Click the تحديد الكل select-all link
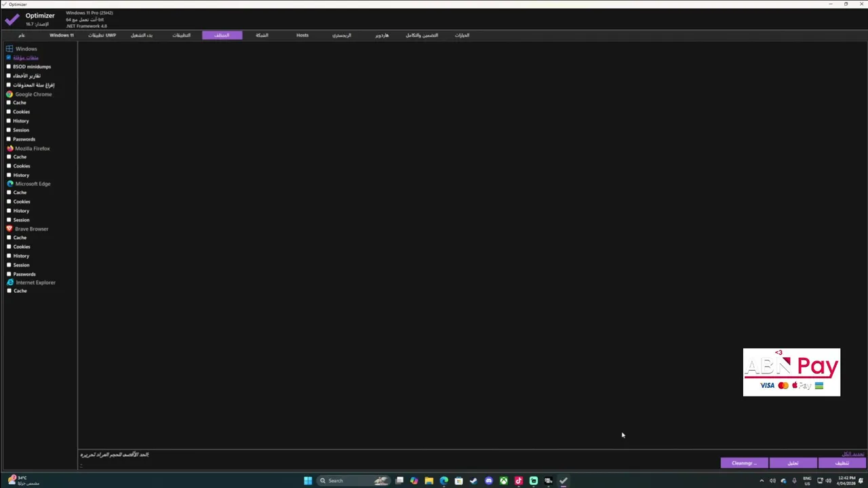Viewport: 868px width, 488px height. pos(853,454)
